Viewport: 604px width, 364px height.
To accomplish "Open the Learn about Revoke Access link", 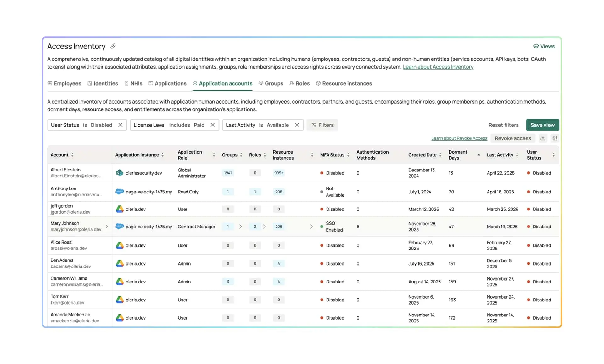I will (459, 138).
